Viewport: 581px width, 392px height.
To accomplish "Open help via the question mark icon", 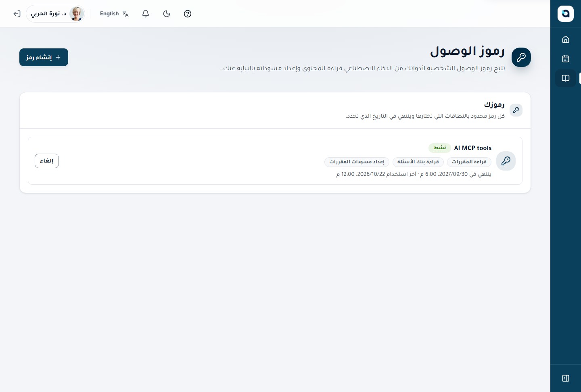I will pos(188,14).
